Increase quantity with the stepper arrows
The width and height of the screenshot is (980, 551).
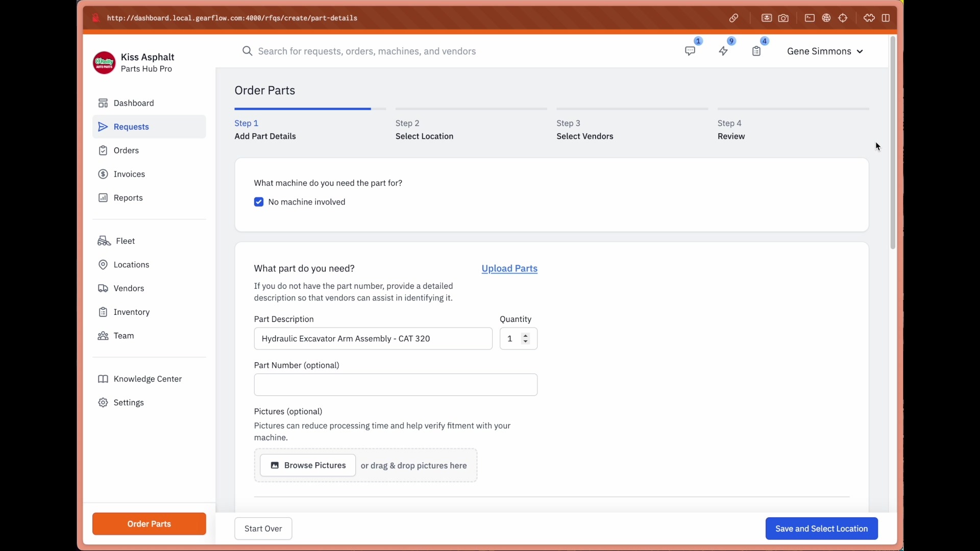click(526, 336)
